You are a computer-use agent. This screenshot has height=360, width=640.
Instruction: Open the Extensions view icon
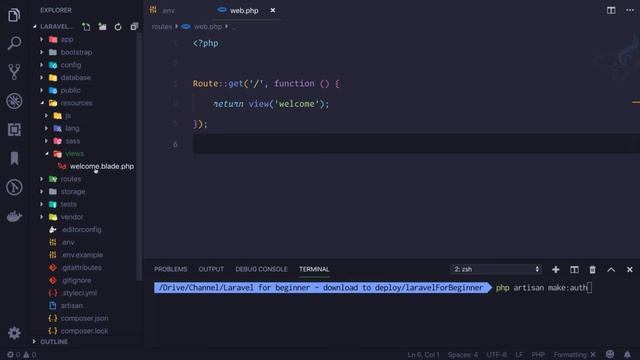tap(14, 130)
